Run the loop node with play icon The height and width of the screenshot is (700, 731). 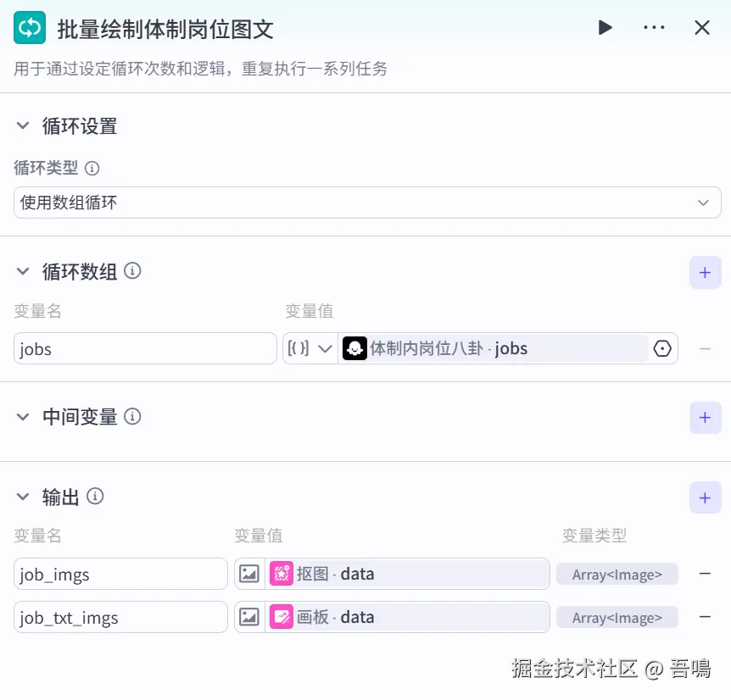pos(605,28)
